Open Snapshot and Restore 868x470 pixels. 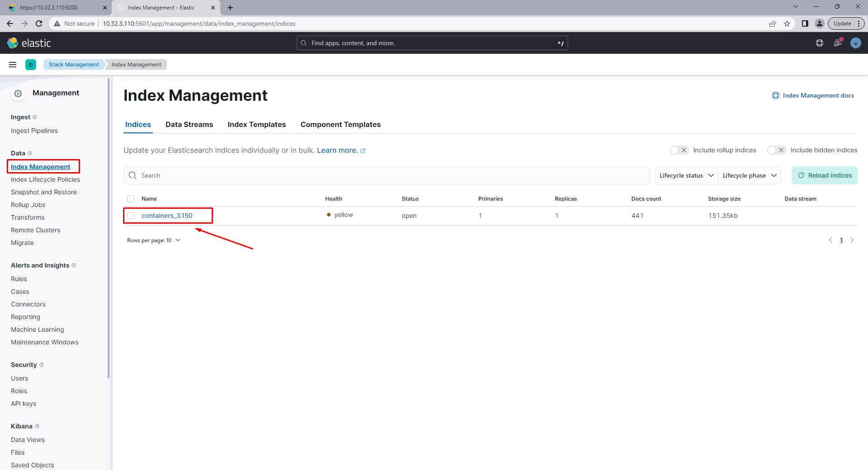click(x=44, y=192)
